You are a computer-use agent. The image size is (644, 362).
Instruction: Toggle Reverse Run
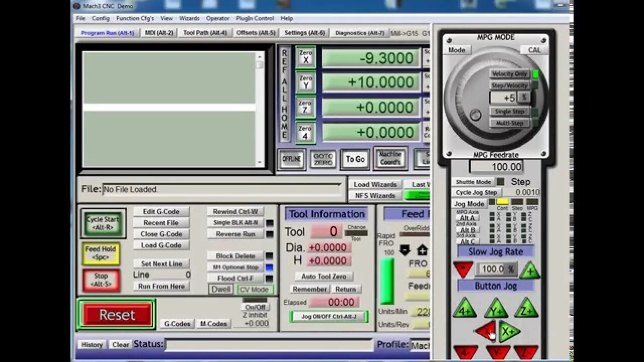[235, 234]
